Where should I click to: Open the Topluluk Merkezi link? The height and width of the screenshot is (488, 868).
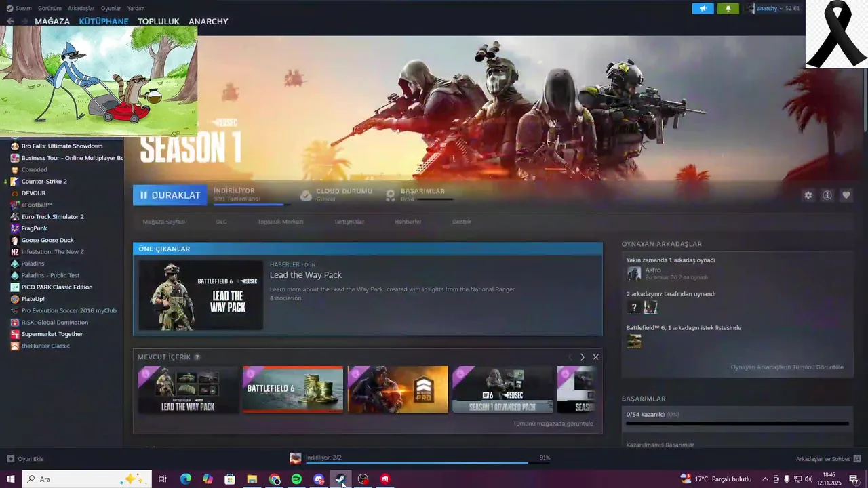(280, 222)
